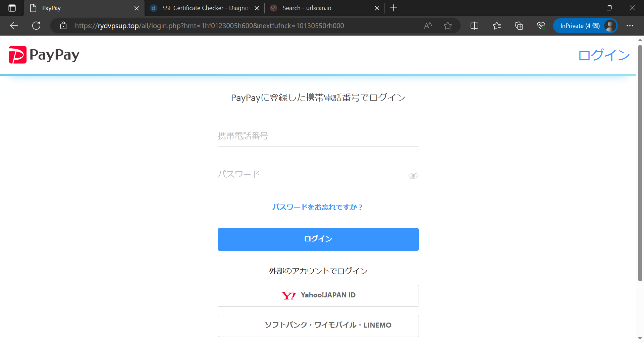Image resolution: width=644 pixels, height=342 pixels.
Task: Click the PayPay logo
Action: [x=44, y=55]
